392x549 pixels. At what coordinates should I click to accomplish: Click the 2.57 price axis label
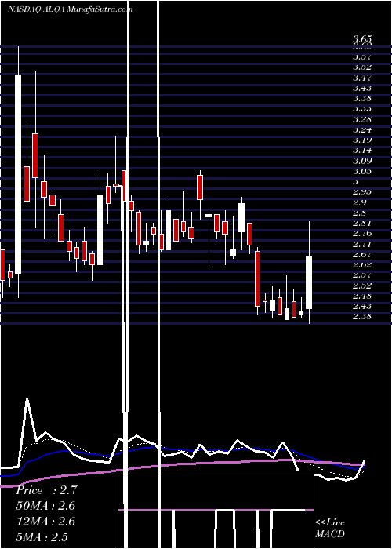click(x=362, y=275)
